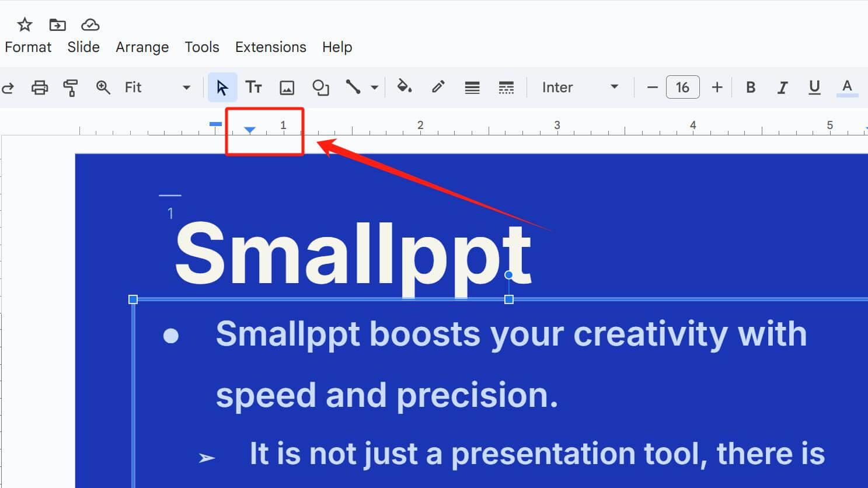Open border weight options
This screenshot has height=488, width=868.
pos(472,88)
